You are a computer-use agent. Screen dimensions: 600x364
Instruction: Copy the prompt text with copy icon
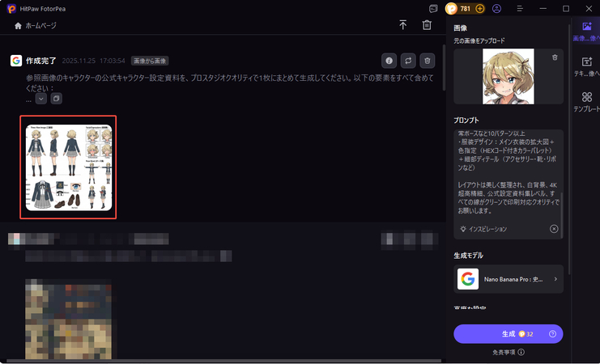pos(56,99)
